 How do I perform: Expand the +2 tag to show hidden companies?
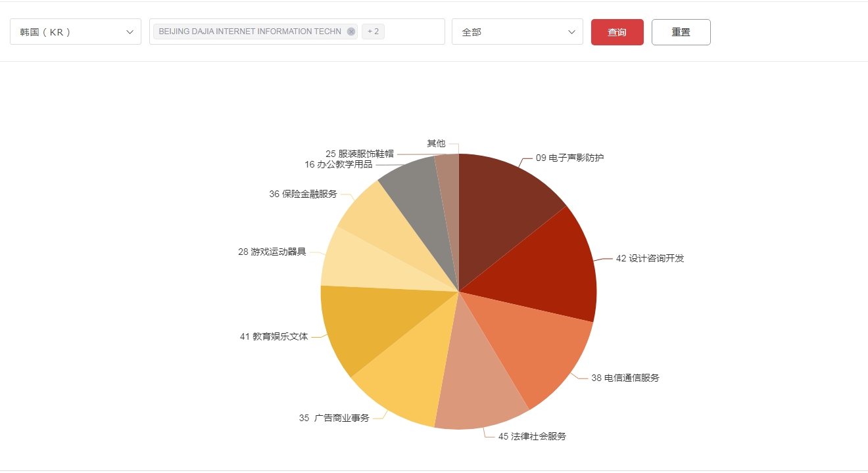coord(374,31)
